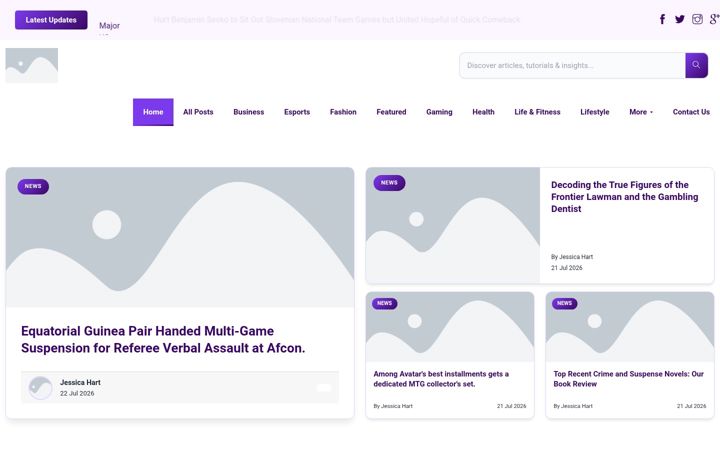Screen dimensions: 720x450
Task: Click Jessica Hart's avatar in featured post
Action: click(40, 388)
